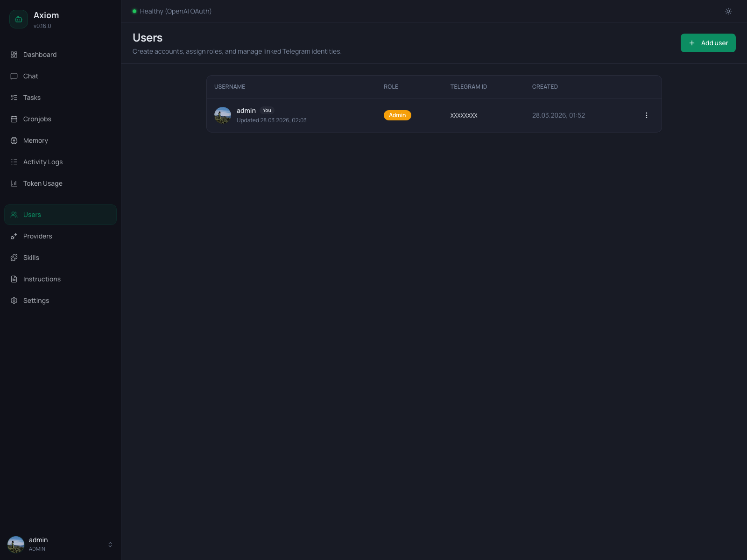
Task: Open the Cronjobs section
Action: point(14,119)
